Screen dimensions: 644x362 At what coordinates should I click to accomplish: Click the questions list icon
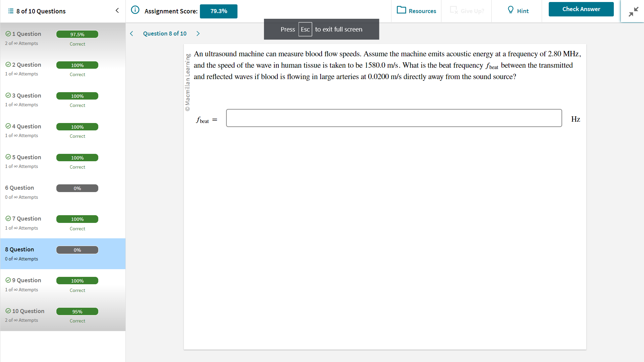tap(11, 11)
